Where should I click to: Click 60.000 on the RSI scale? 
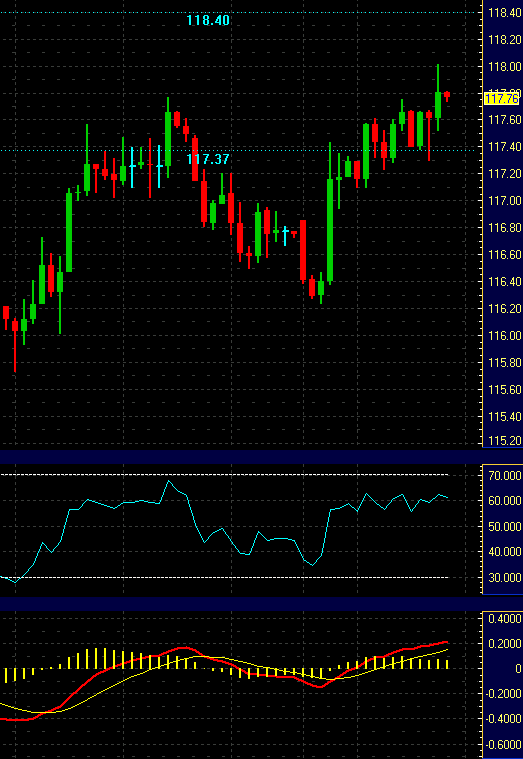pyautogui.click(x=505, y=501)
